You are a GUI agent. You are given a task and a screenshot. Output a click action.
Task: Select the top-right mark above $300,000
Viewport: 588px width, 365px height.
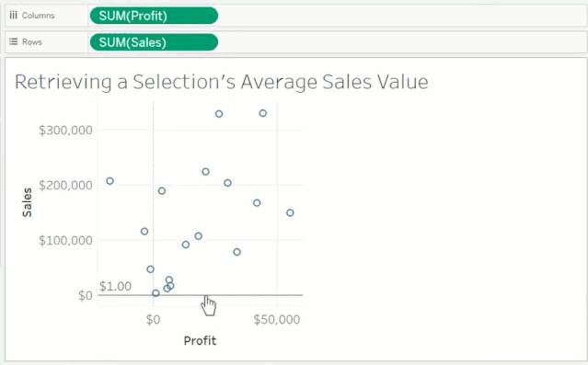(x=263, y=113)
